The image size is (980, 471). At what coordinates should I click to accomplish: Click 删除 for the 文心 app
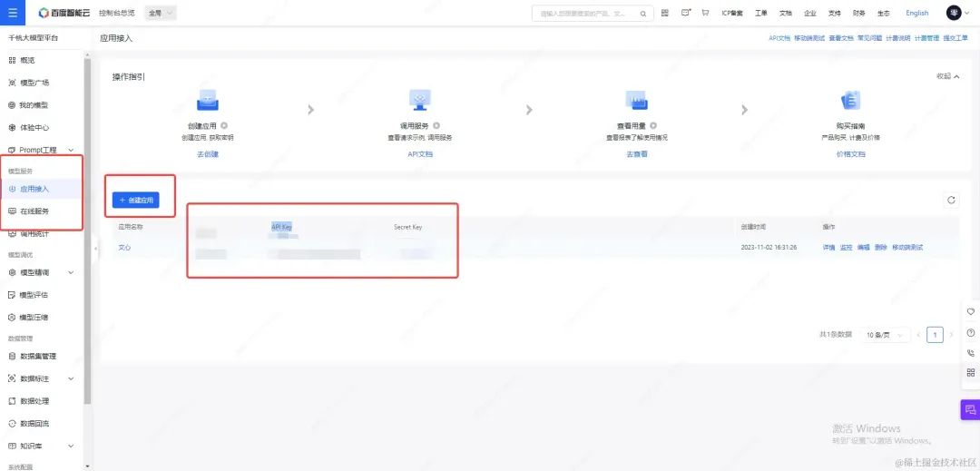click(x=880, y=248)
